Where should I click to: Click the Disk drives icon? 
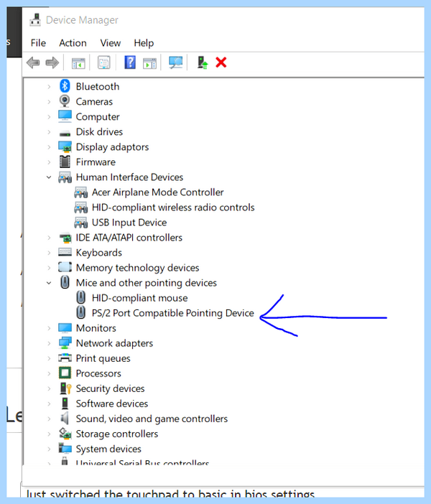pos(65,133)
